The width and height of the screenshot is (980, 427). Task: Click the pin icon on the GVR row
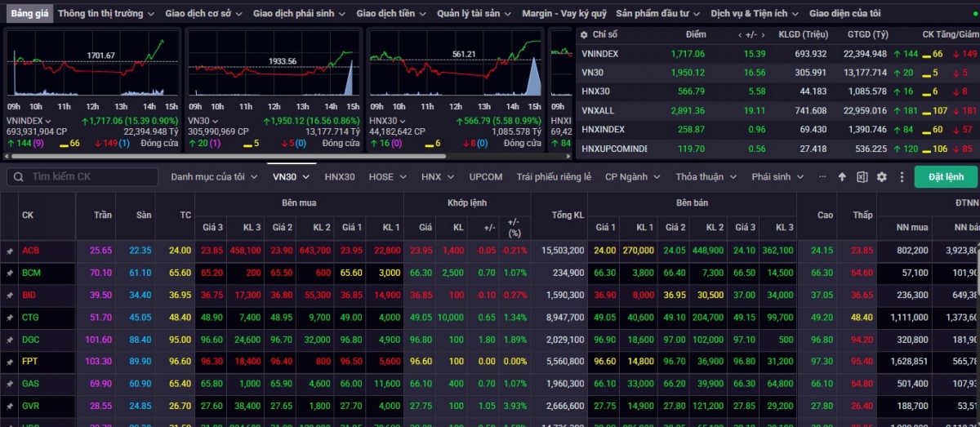pyautogui.click(x=11, y=405)
